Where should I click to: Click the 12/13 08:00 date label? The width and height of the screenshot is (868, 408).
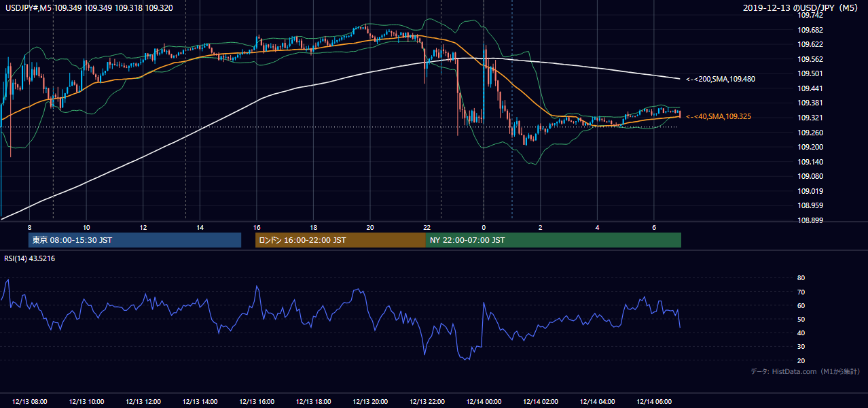pos(30,401)
